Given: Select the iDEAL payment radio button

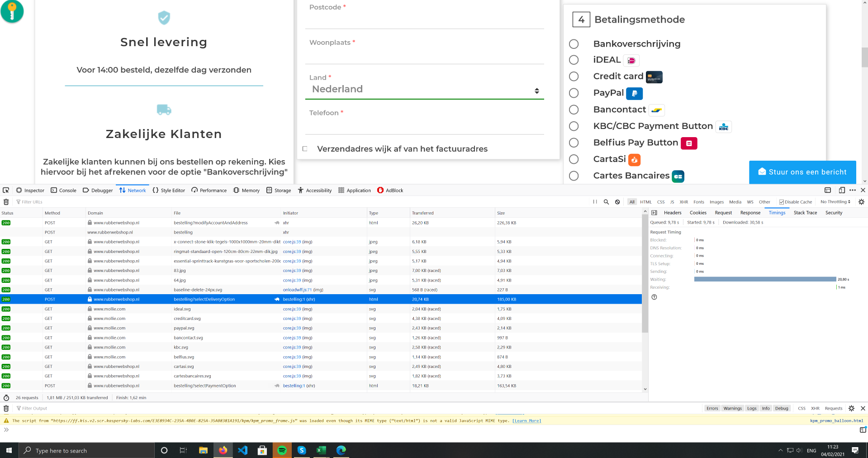Looking at the screenshot, I should [574, 60].
